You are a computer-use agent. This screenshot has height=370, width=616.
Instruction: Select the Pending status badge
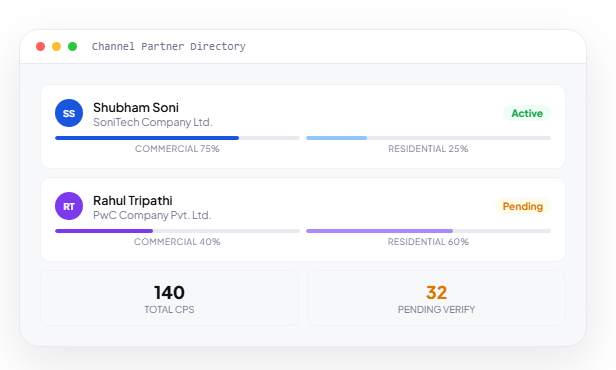[522, 206]
